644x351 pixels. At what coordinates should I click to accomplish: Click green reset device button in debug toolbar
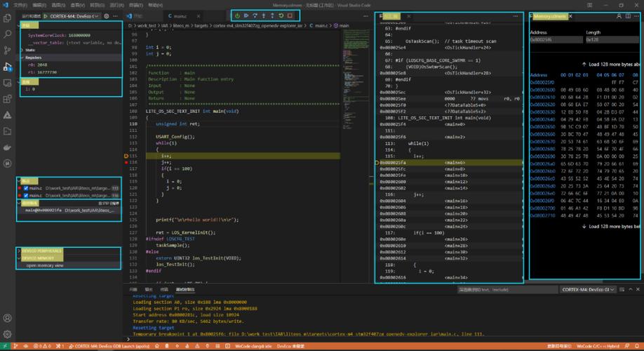[237, 15]
